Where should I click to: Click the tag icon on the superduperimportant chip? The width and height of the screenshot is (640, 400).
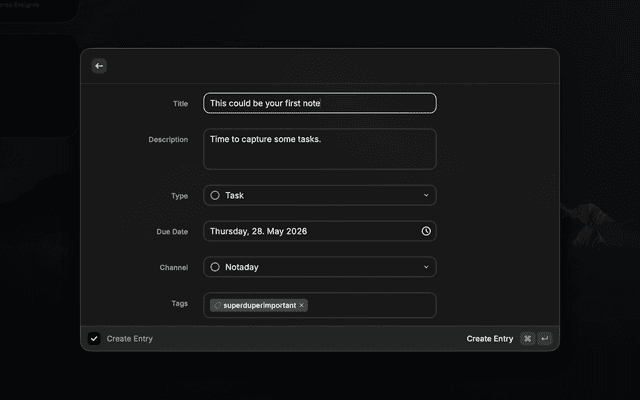tap(217, 305)
